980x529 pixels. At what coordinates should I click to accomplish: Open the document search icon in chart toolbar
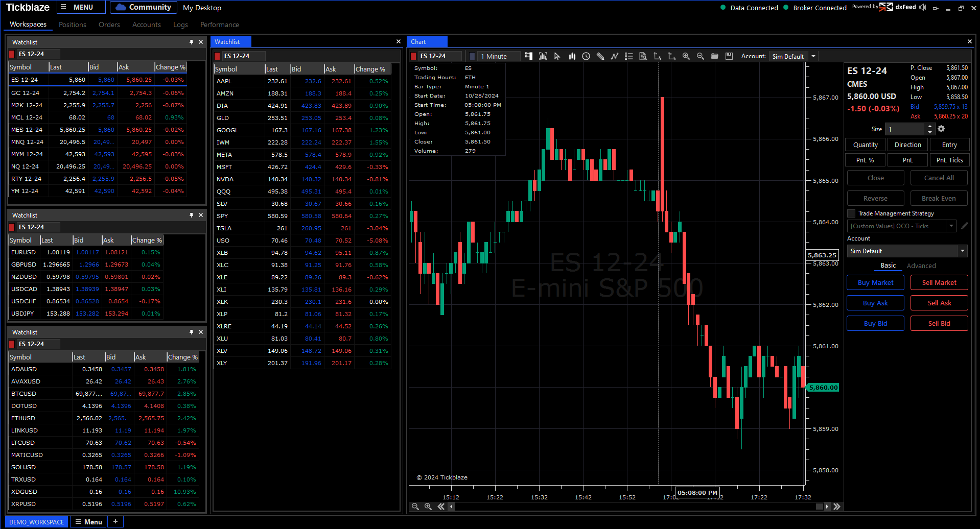(x=643, y=56)
